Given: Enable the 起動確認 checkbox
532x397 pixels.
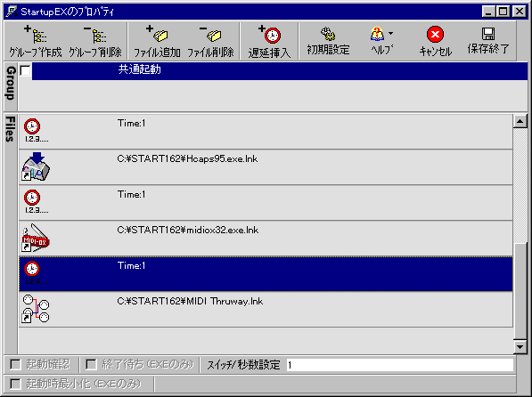Looking at the screenshot, I should (15, 364).
